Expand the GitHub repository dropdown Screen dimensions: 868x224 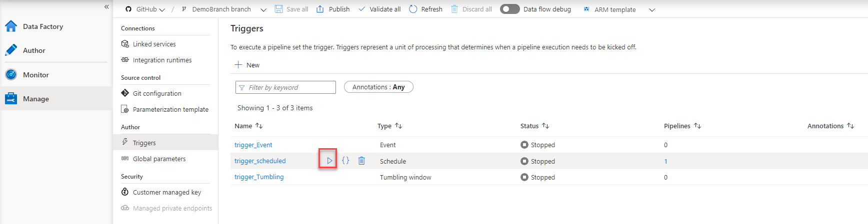162,9
